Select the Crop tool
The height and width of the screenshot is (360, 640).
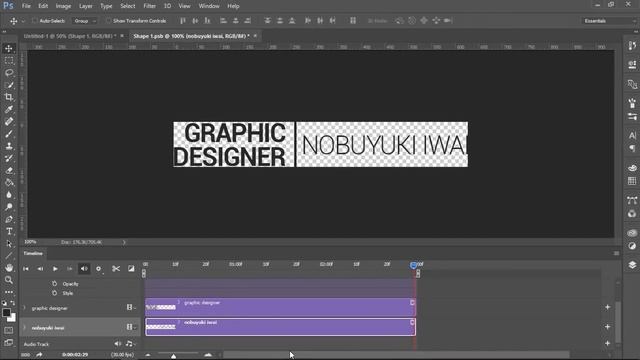coord(9,97)
